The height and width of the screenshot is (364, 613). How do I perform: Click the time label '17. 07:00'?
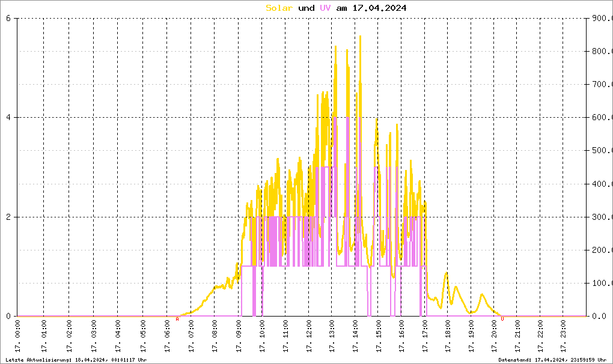191,336
